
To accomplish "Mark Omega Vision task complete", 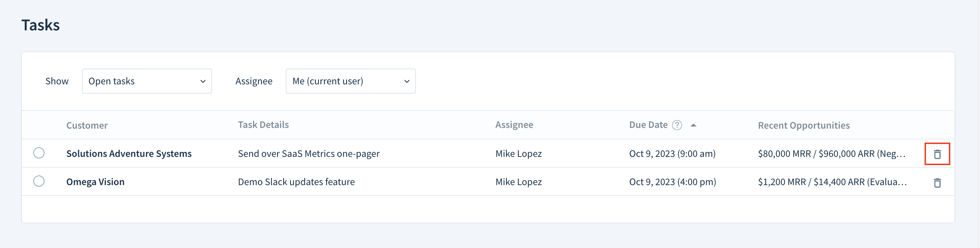I will click(39, 181).
